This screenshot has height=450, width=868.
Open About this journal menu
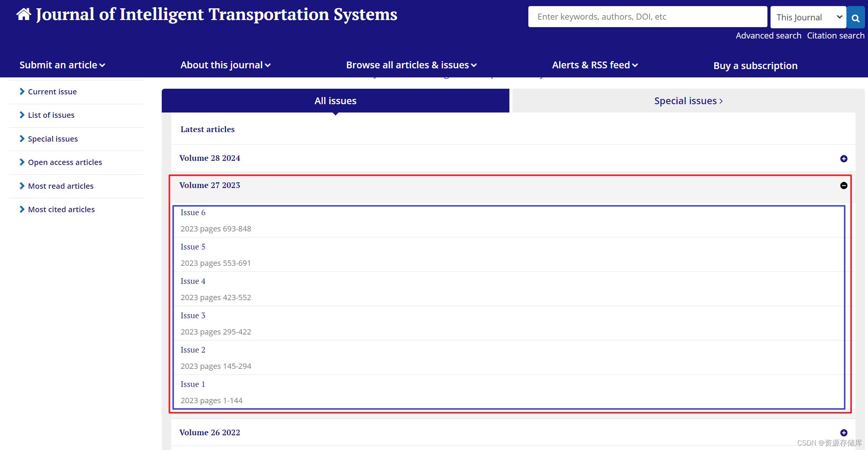coord(225,65)
